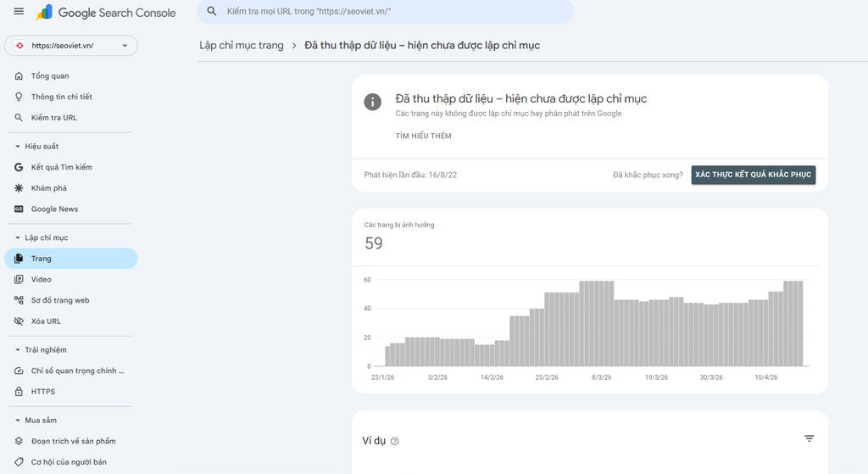Screen dimensions: 868x474
Task: Collapse the Mua sắm section
Action: click(x=19, y=421)
